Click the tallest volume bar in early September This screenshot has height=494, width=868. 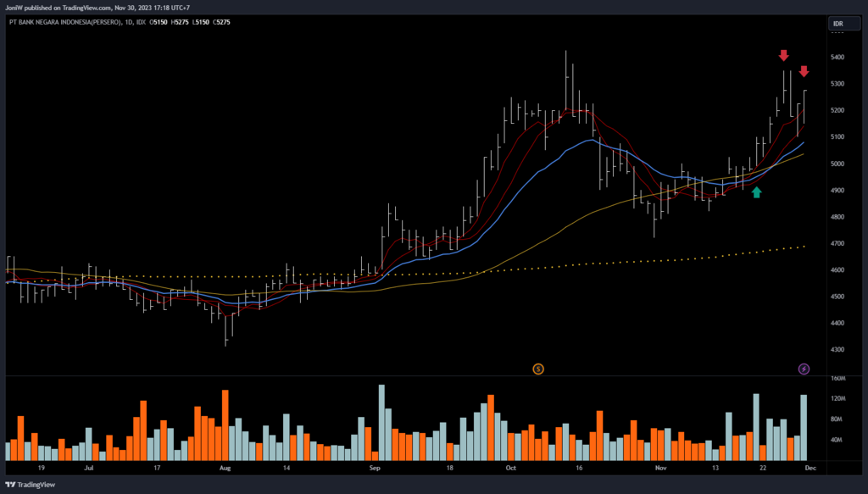(381, 422)
